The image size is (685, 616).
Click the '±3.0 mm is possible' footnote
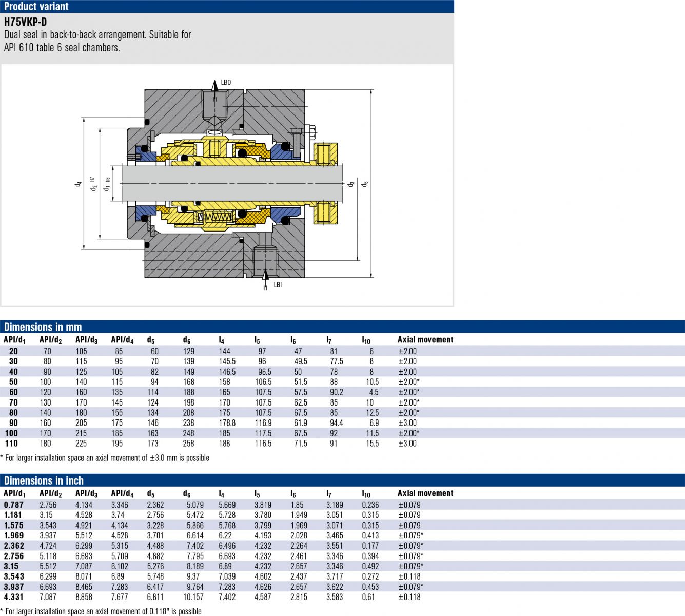pos(179,458)
